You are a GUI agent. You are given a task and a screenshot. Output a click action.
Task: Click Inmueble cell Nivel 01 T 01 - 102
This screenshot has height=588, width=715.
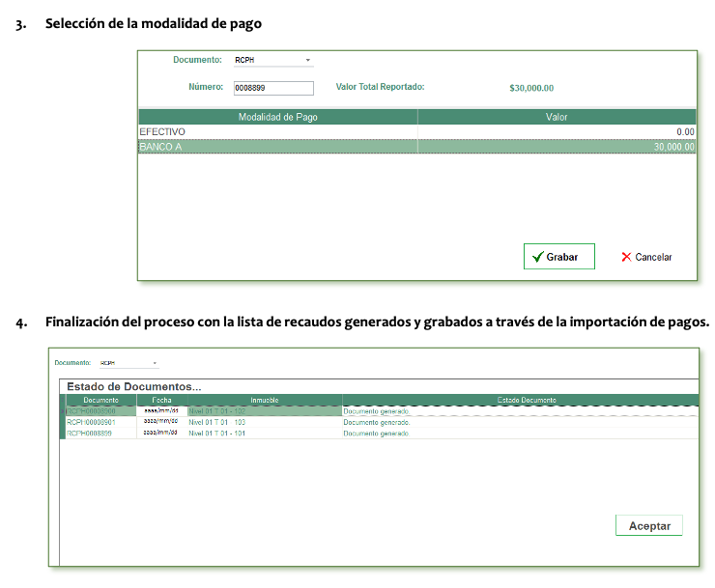pos(265,411)
